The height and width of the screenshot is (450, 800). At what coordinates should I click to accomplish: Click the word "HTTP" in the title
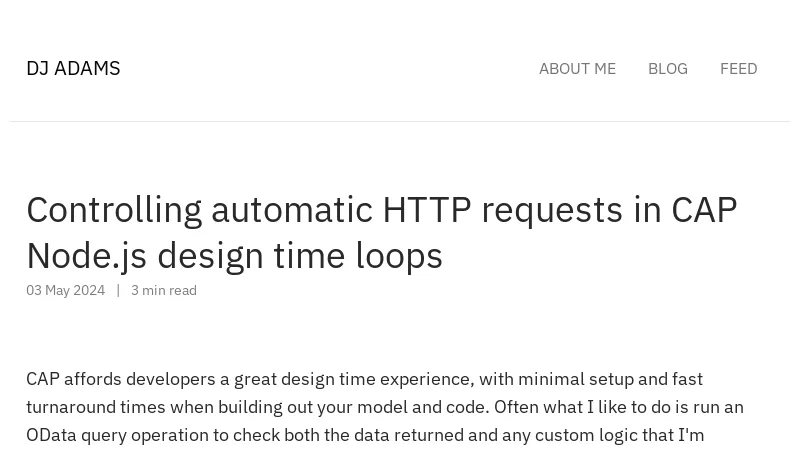point(427,210)
